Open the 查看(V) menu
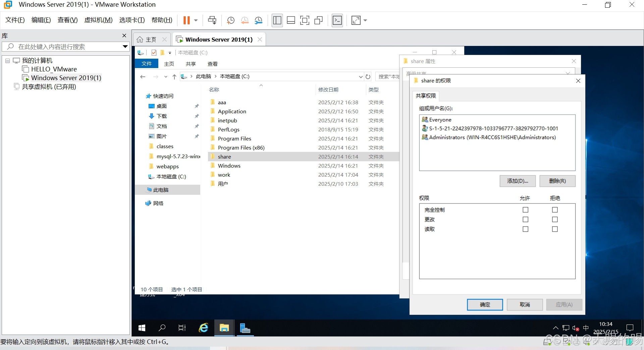Screen dimensions: 644x350 [x=67, y=20]
